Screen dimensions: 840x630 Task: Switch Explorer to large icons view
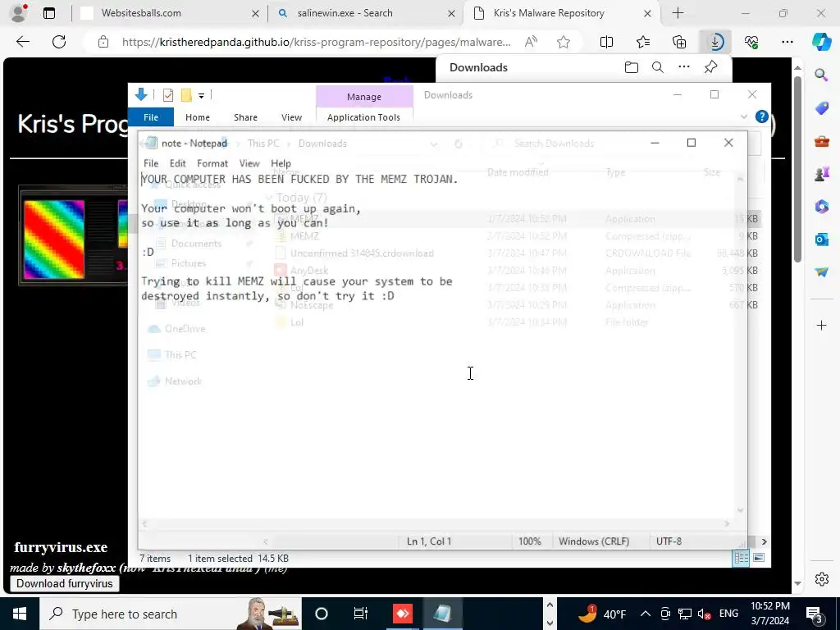[759, 558]
